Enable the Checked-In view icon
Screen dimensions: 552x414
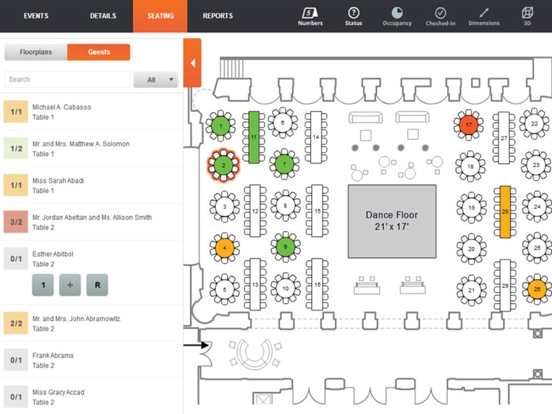[x=440, y=17]
